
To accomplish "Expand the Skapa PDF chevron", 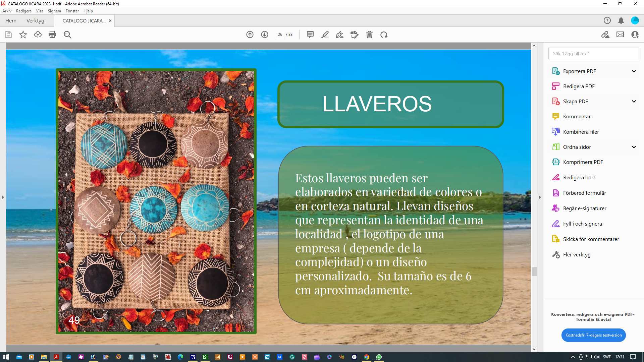I will 634,101.
